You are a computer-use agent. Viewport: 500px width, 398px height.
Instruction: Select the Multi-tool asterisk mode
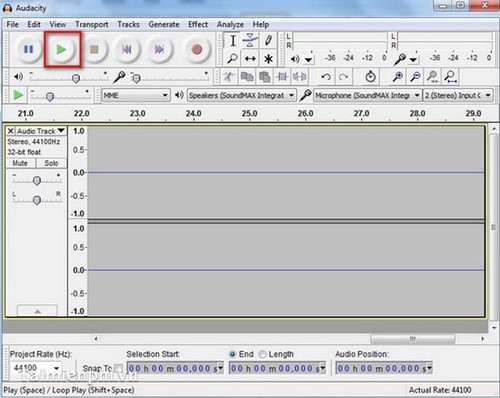[268, 59]
